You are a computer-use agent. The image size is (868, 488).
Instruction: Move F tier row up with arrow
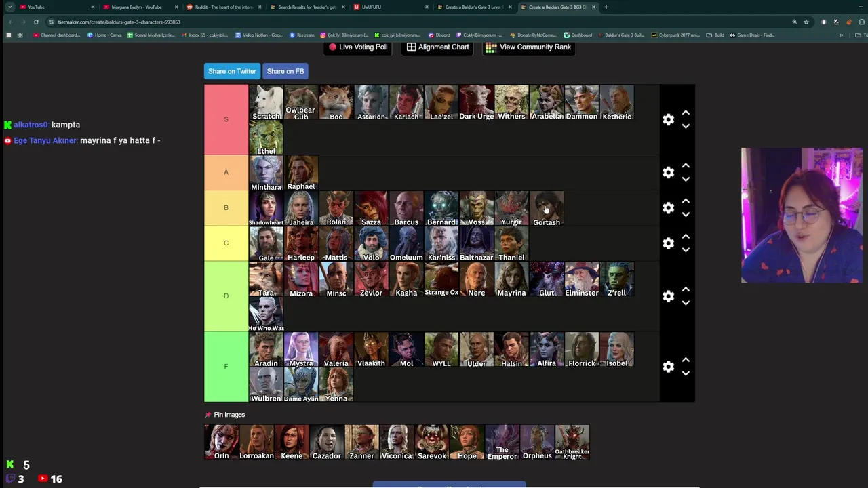point(686,360)
